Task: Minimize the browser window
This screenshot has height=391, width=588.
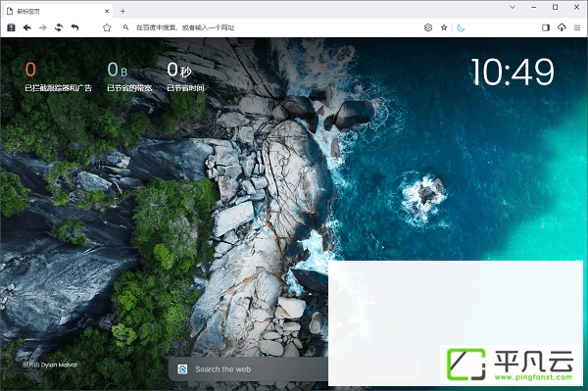Action: [534, 7]
